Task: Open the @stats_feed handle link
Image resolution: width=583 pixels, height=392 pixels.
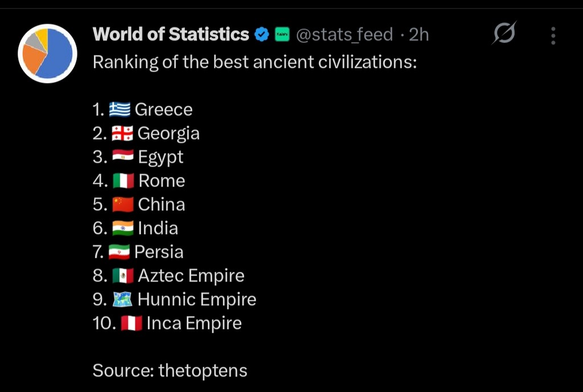Action: point(344,35)
